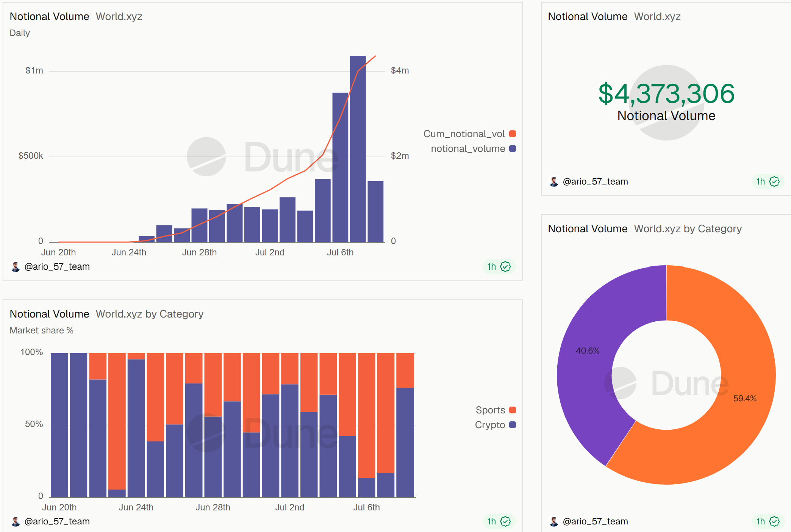Click the verified checkmark under the donut chart

pyautogui.click(x=774, y=521)
